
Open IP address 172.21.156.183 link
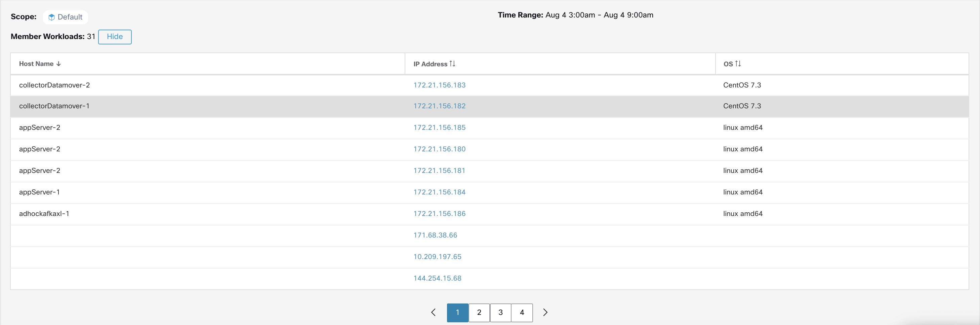coord(439,85)
